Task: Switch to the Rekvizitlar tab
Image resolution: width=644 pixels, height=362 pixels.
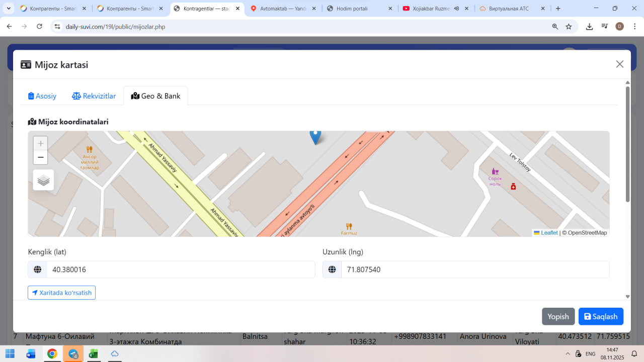Action: (94, 96)
